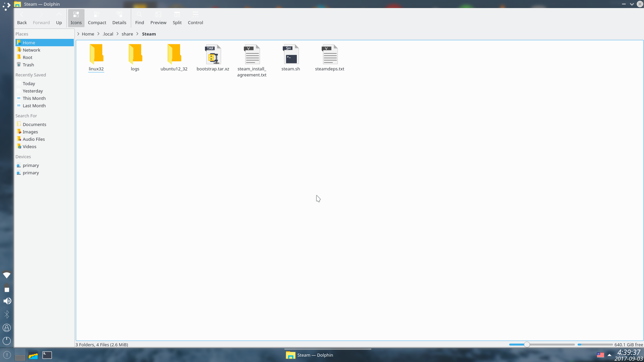The height and width of the screenshot is (362, 644).
Task: Activate Steam — Dolphin taskbar entry
Action: [328, 355]
